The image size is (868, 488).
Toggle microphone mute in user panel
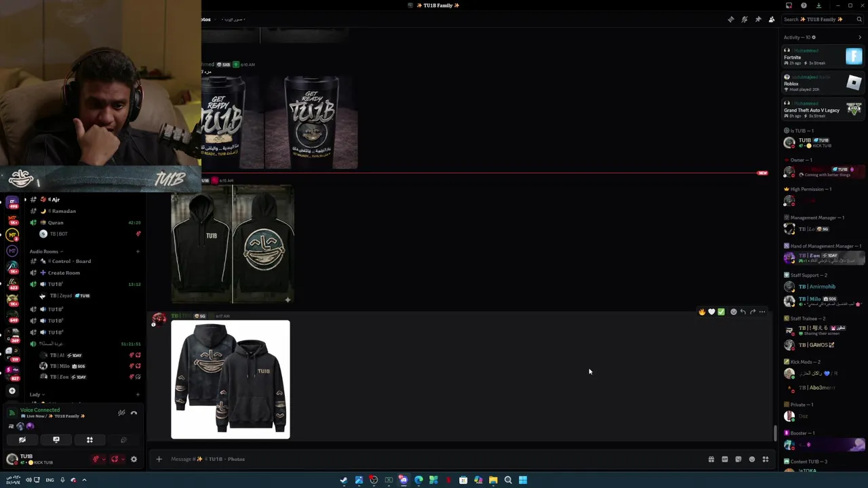coord(96,459)
